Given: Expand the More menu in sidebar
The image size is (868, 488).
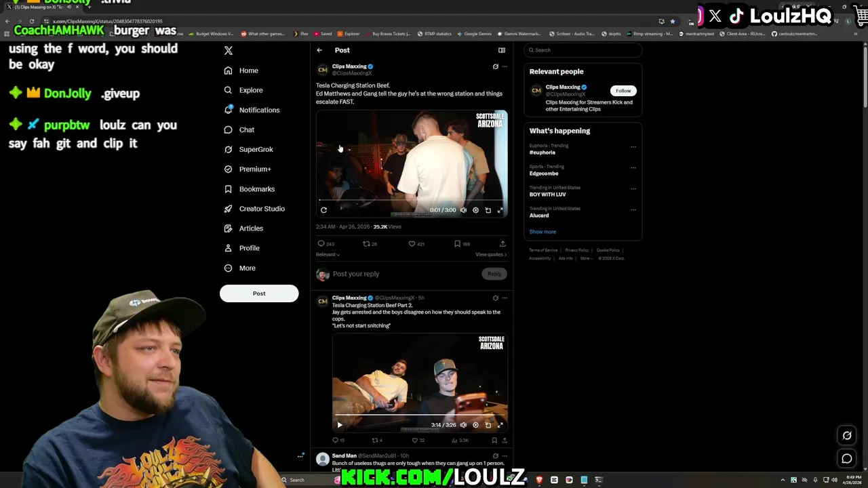Looking at the screenshot, I should 240,268.
